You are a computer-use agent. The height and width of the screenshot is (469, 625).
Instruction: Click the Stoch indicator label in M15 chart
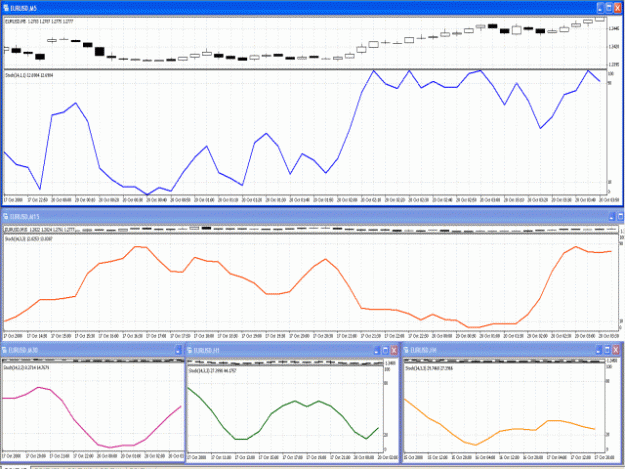coord(28,239)
